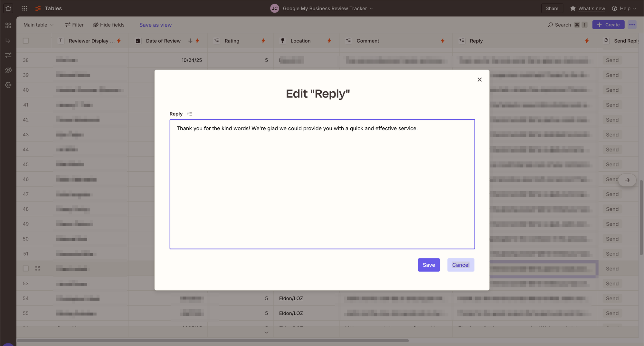Check the row 52 selection checkbox
Viewport: 644px width, 346px height.
coord(26,269)
